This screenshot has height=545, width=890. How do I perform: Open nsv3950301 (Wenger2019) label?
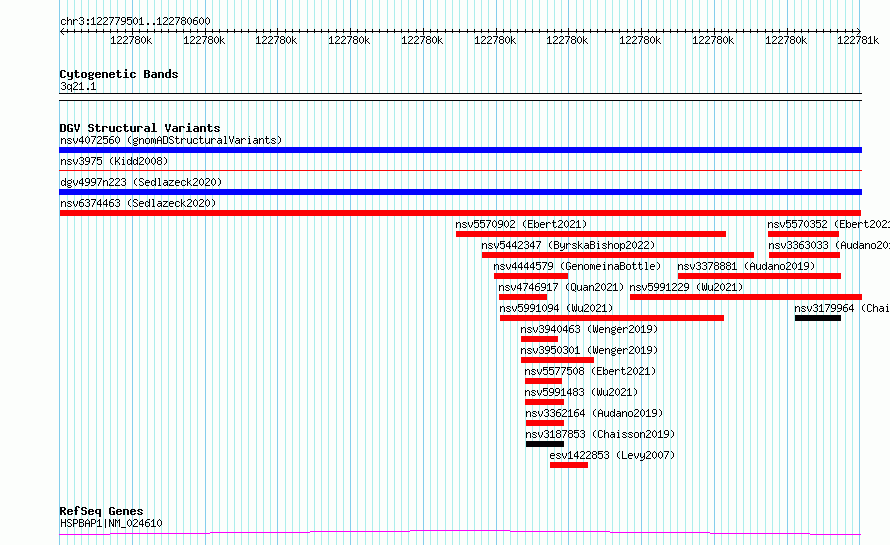coord(589,350)
